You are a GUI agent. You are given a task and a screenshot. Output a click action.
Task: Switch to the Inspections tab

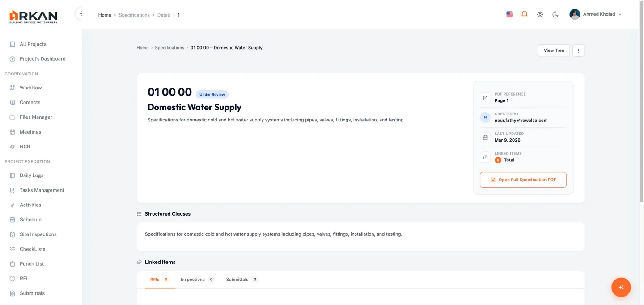pos(192,279)
